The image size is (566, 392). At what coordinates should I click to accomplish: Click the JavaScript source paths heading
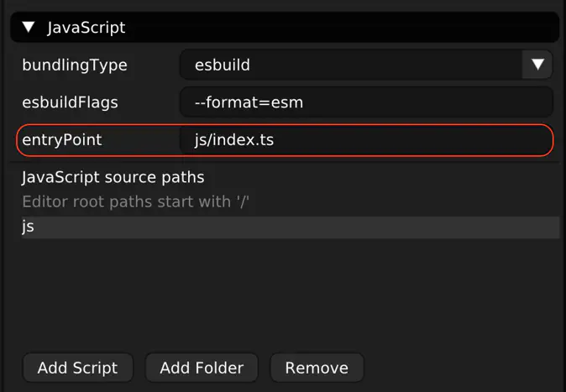113,178
